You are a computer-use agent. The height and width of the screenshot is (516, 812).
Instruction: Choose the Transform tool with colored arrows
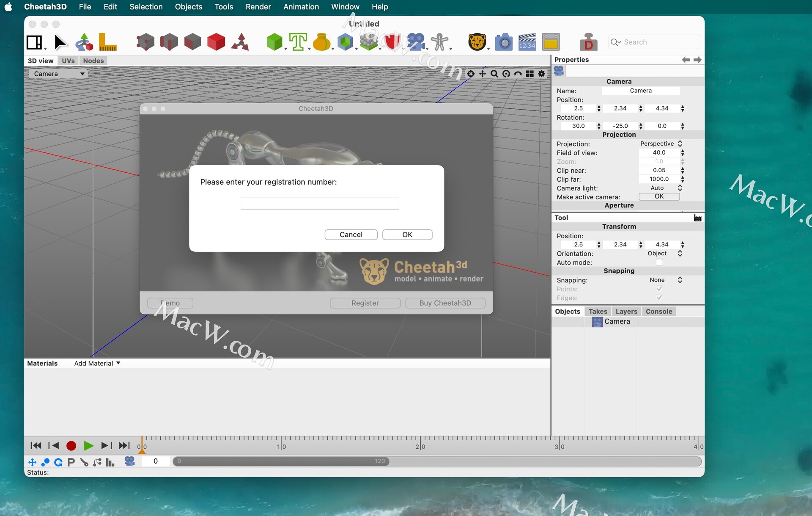pyautogui.click(x=84, y=42)
